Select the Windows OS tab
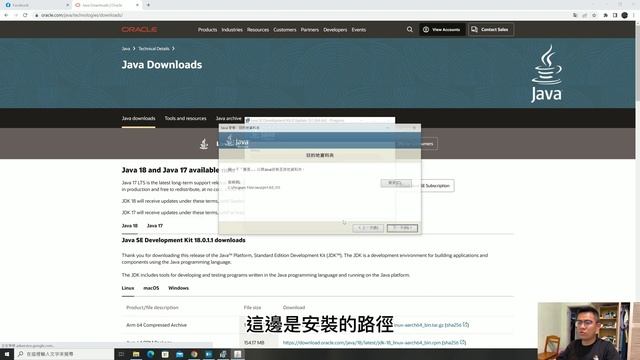Screen dimensions: 640x360 pos(178,288)
